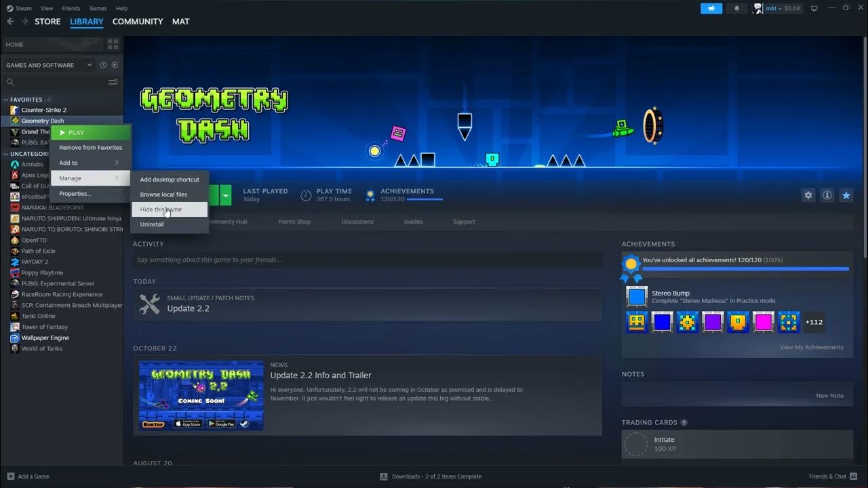The height and width of the screenshot is (488, 868).
Task: Choose Remove from Favorites
Action: [x=90, y=147]
